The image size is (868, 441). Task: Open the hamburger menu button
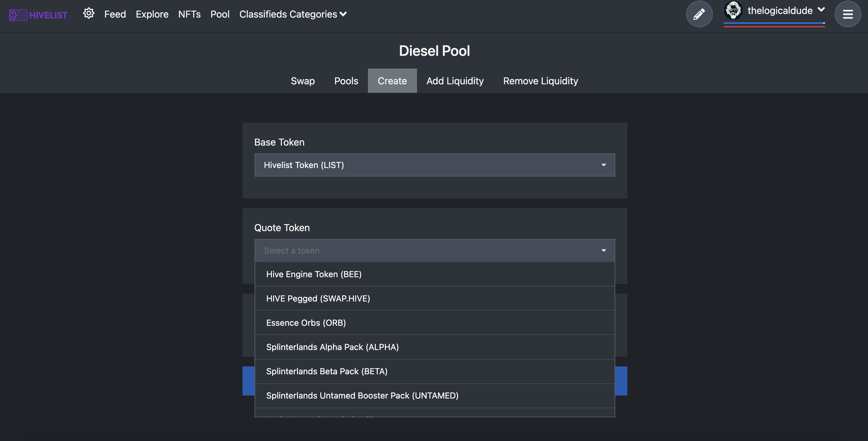click(848, 14)
